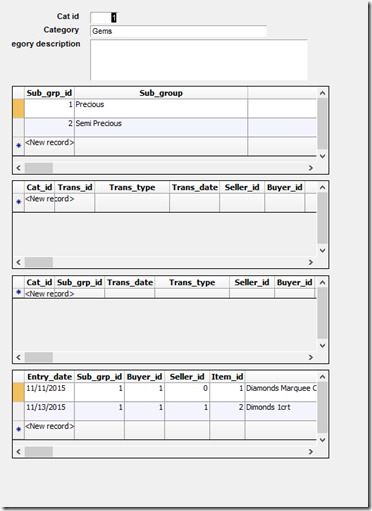The image size is (372, 511).
Task: Select the Sub_group column header
Action: 161,93
